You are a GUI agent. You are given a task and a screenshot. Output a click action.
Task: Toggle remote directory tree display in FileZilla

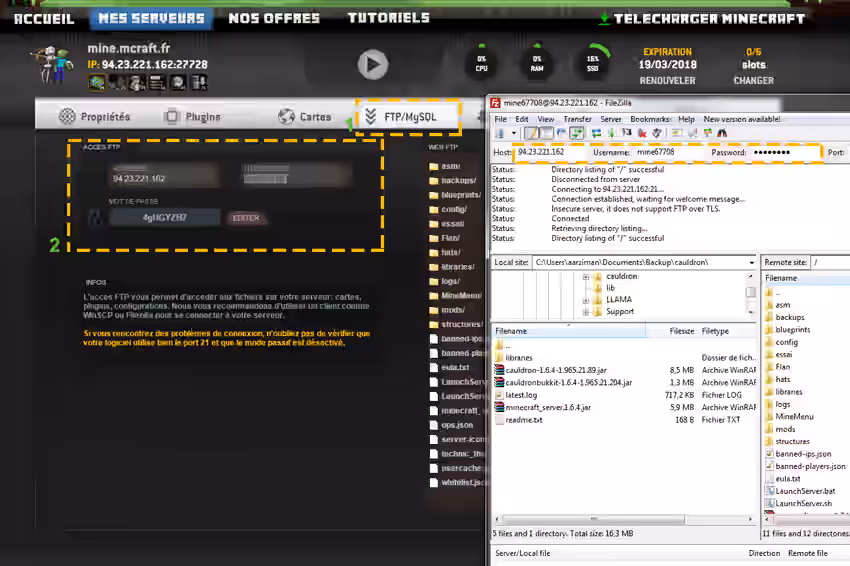[x=561, y=133]
